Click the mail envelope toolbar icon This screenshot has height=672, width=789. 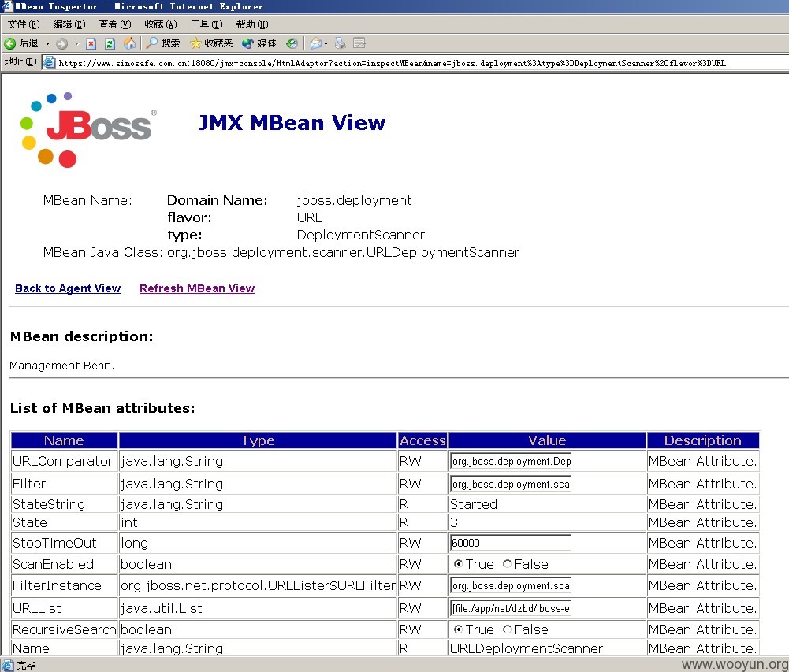(316, 44)
